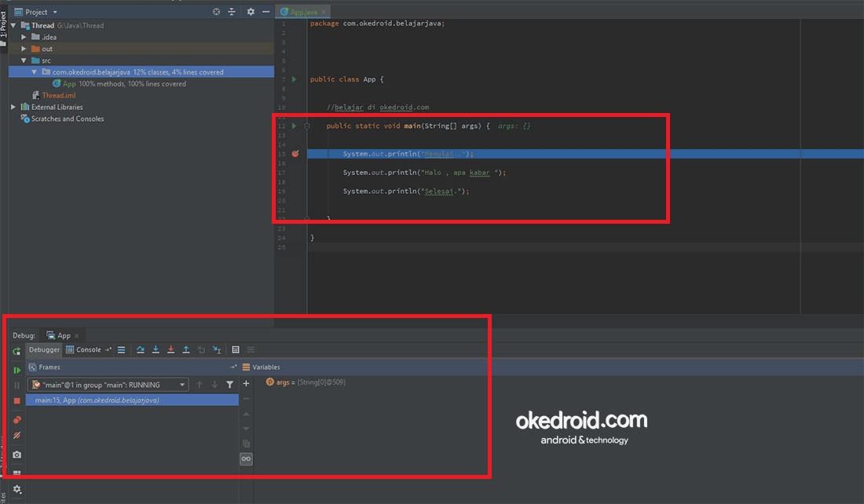Get thread dump with camera icon
864x504 pixels.
coord(16,455)
